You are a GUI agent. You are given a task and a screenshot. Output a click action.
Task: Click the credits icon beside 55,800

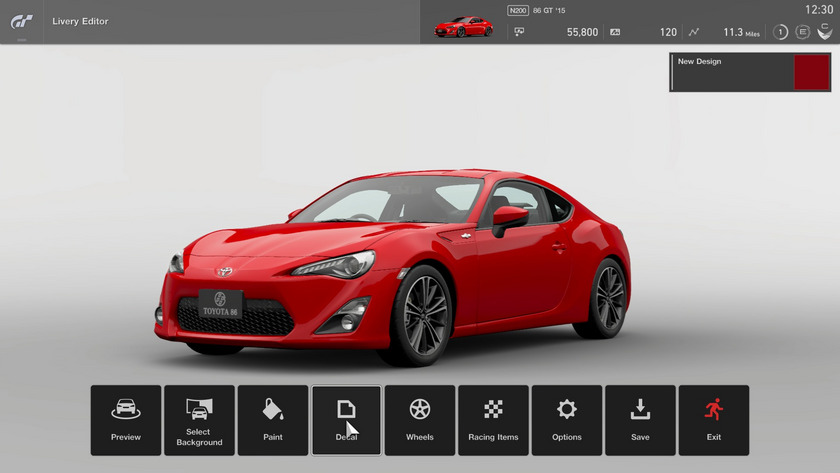click(519, 32)
